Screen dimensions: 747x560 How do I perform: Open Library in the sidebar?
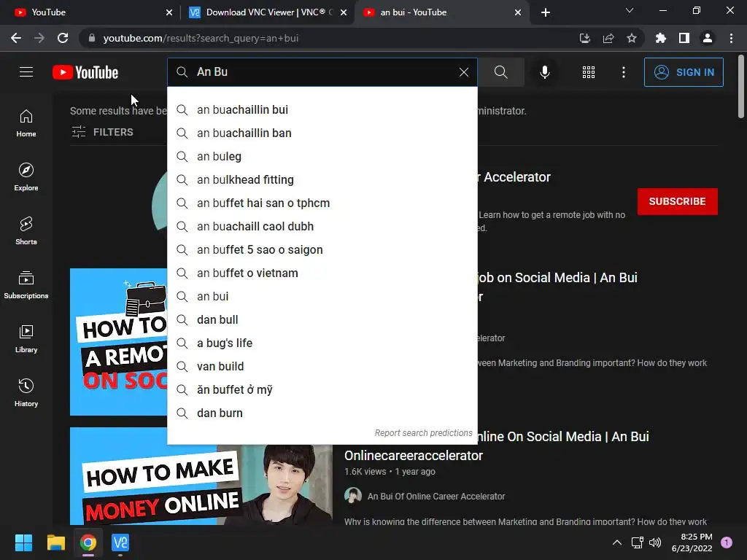[26, 338]
